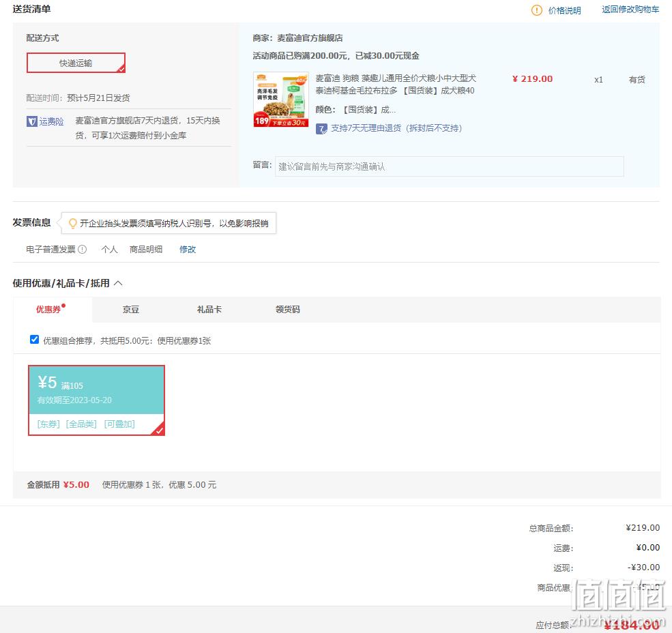Click the 总商品金额 ¥219.00 value
This screenshot has width=672, height=633.
coord(643,527)
